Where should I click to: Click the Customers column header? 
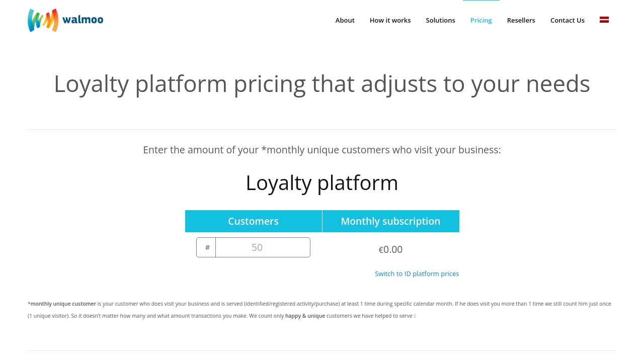point(253,221)
